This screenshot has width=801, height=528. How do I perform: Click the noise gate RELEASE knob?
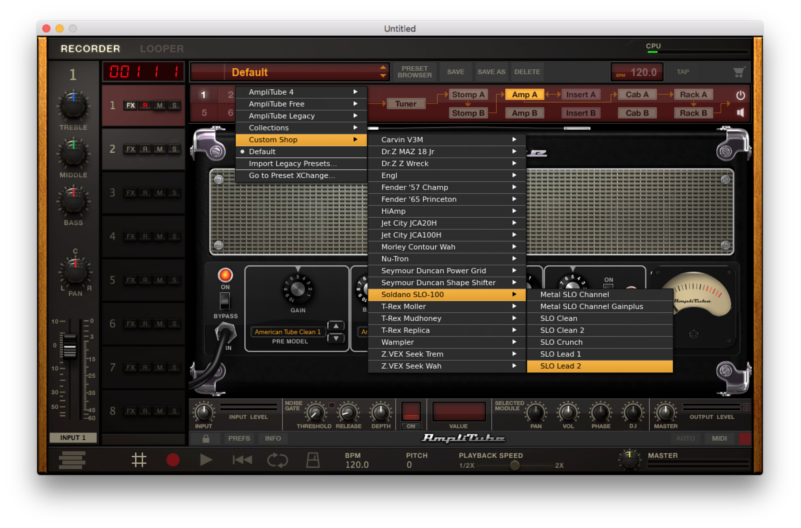tap(348, 412)
